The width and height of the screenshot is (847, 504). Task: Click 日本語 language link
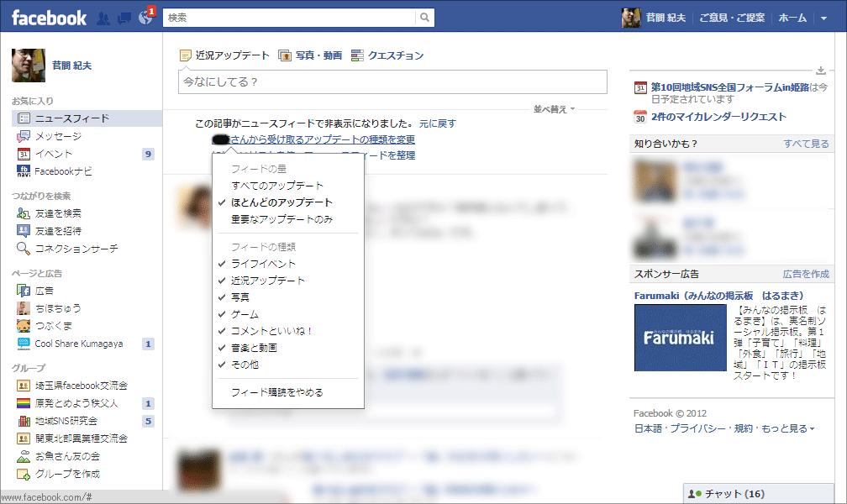click(x=648, y=428)
